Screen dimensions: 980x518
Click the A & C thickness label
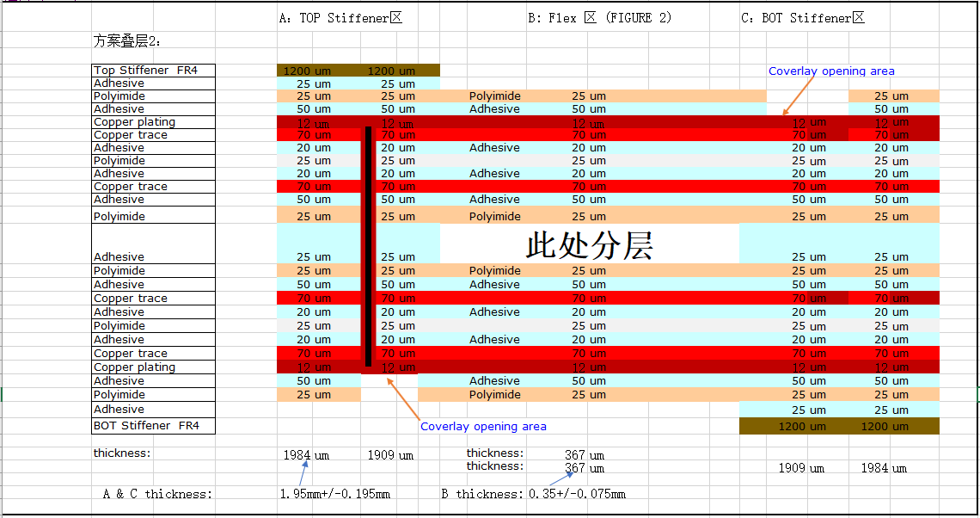pyautogui.click(x=157, y=494)
